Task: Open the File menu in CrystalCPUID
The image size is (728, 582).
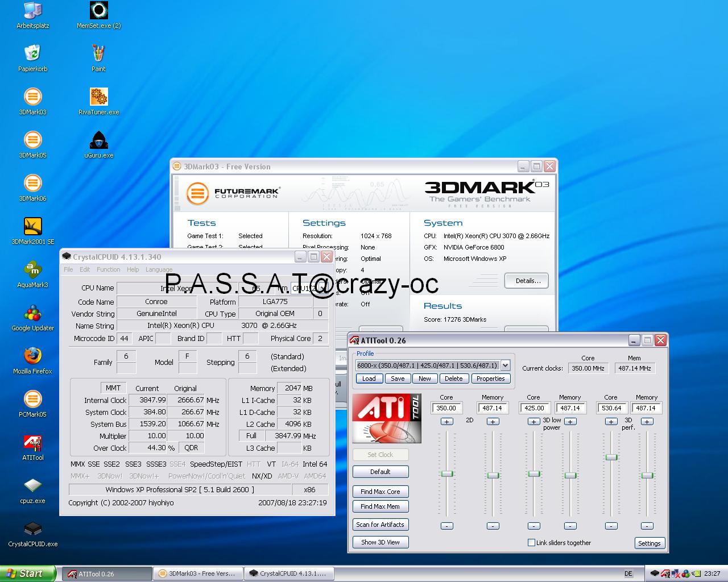Action: (68, 269)
